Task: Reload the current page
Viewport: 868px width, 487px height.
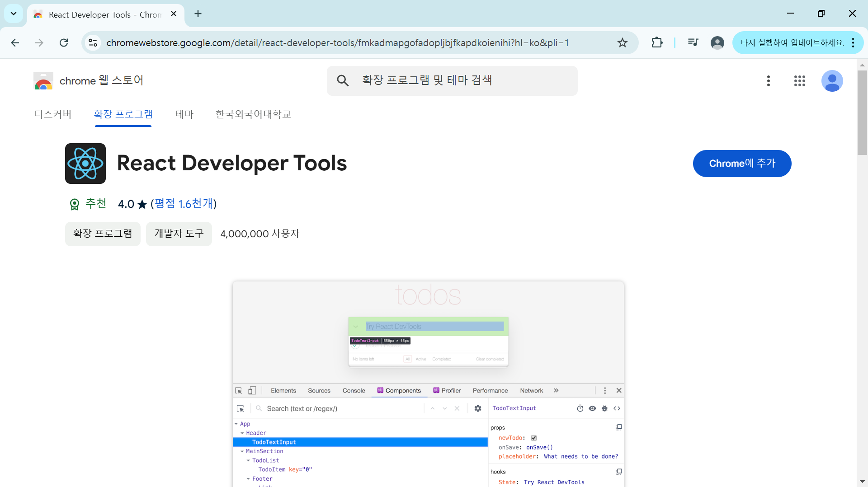Action: [64, 42]
